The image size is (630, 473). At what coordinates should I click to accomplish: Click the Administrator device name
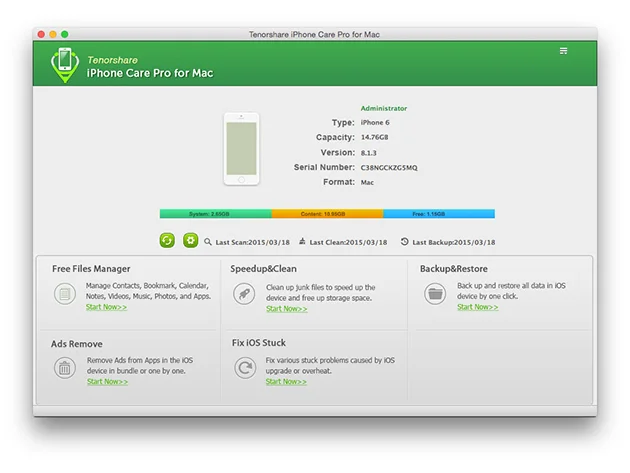point(384,109)
